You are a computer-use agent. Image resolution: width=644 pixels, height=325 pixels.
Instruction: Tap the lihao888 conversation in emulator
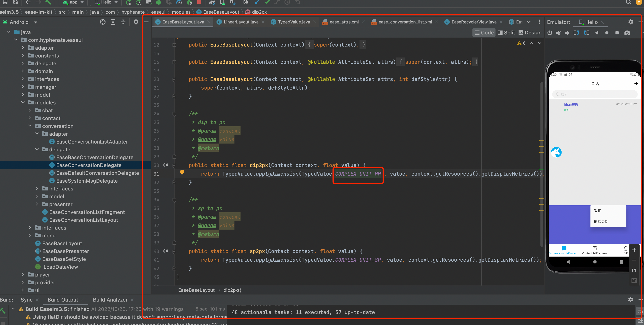(x=595, y=107)
